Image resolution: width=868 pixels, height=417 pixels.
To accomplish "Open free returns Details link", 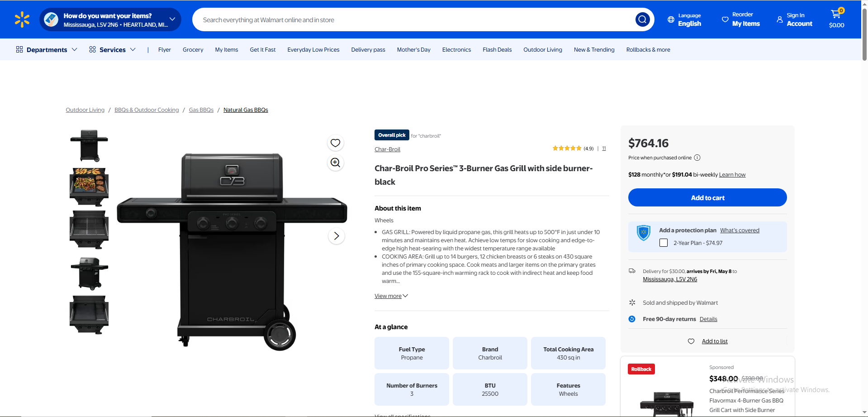I will point(708,319).
